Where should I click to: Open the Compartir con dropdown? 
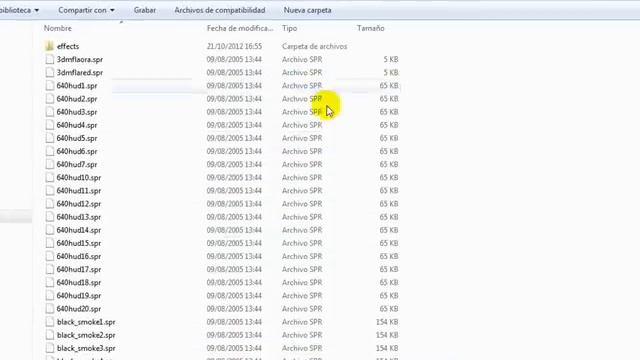click(86, 10)
